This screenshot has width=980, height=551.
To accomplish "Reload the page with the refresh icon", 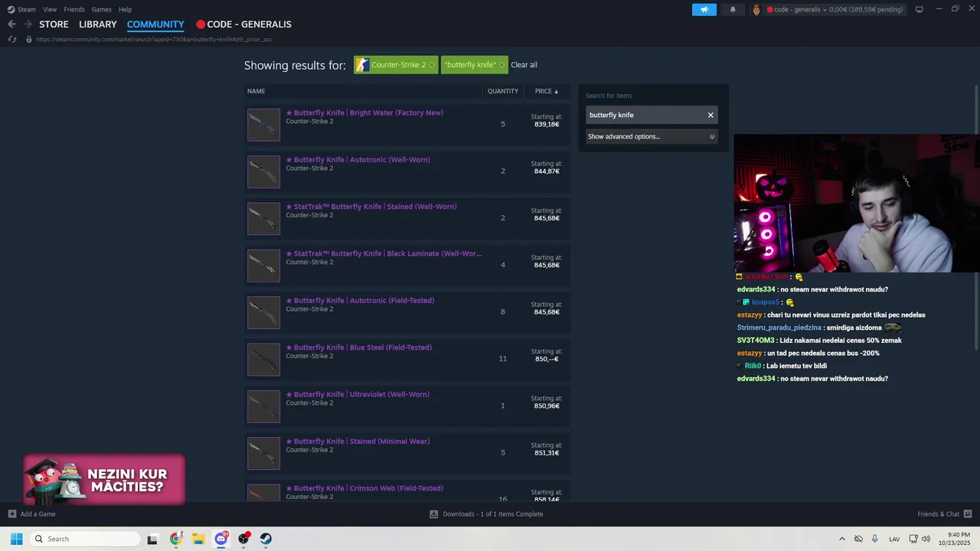I will 12,39.
